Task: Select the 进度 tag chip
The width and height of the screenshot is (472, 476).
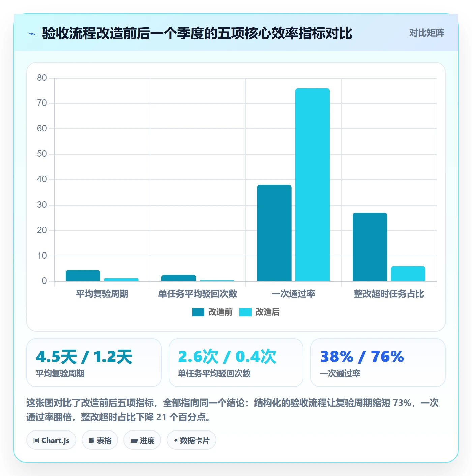Action: point(142,440)
